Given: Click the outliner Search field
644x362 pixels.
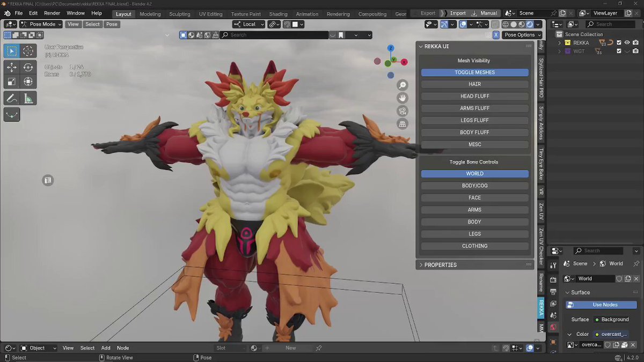Looking at the screenshot, I should 612,24.
